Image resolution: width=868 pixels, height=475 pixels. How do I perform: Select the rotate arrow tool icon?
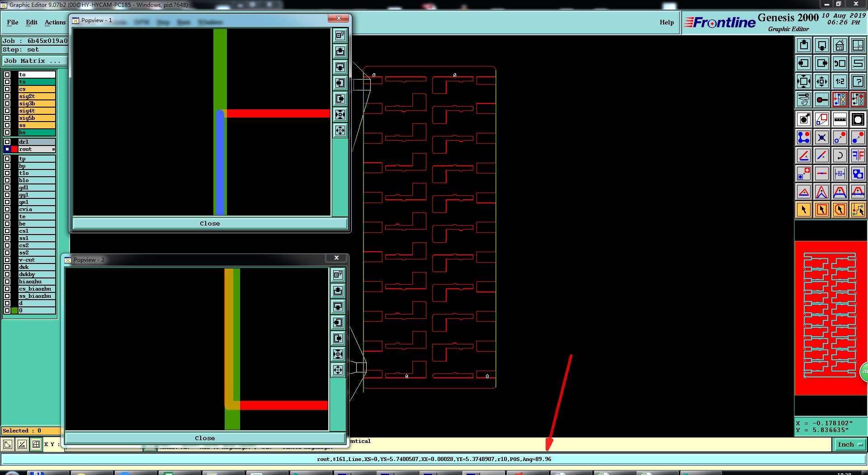pyautogui.click(x=840, y=155)
